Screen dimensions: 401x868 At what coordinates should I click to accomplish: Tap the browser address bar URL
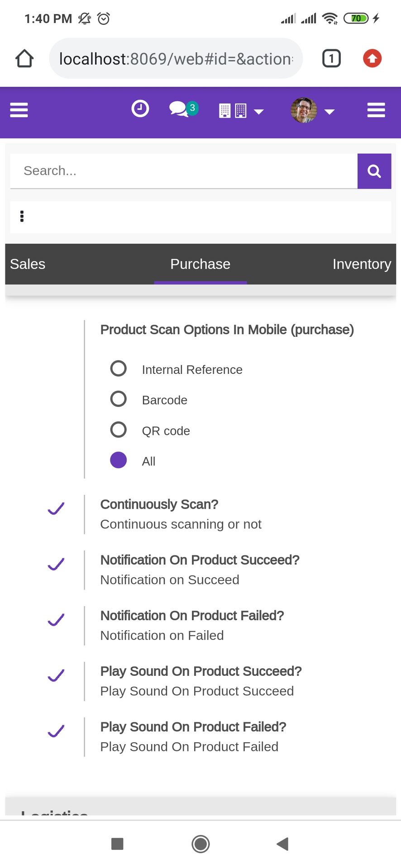pyautogui.click(x=176, y=59)
